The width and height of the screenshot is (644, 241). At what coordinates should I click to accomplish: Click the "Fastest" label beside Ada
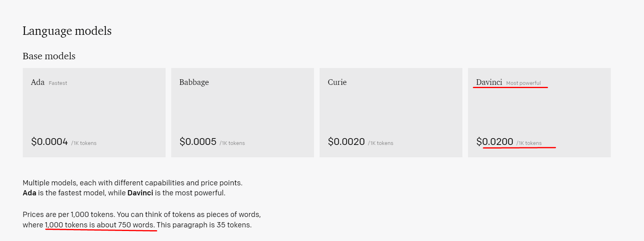coord(58,83)
